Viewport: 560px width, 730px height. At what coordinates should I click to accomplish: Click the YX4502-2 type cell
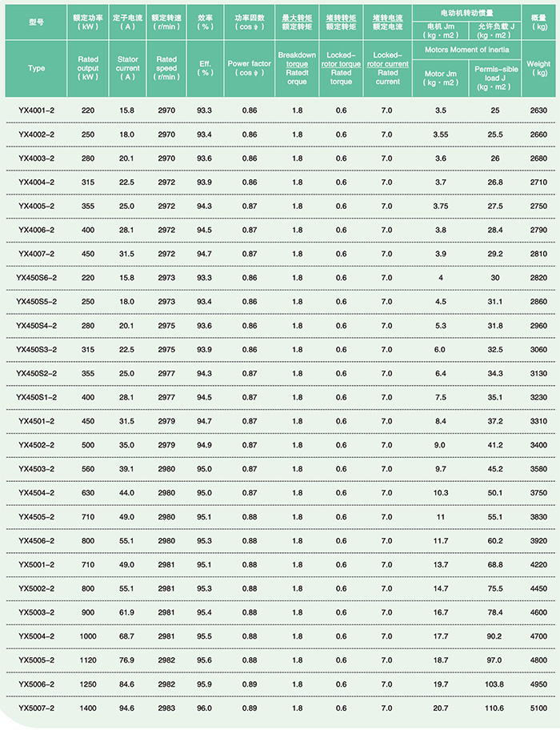[x=36, y=445]
